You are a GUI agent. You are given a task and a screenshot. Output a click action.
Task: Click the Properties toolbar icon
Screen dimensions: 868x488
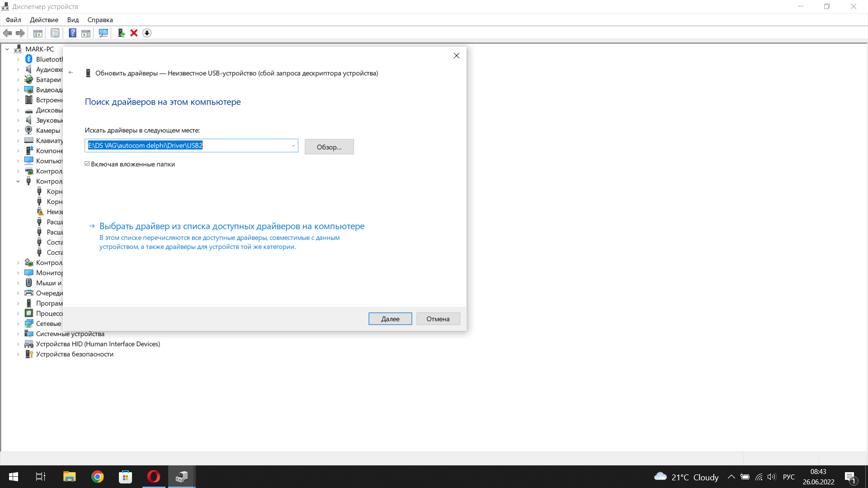coord(55,33)
